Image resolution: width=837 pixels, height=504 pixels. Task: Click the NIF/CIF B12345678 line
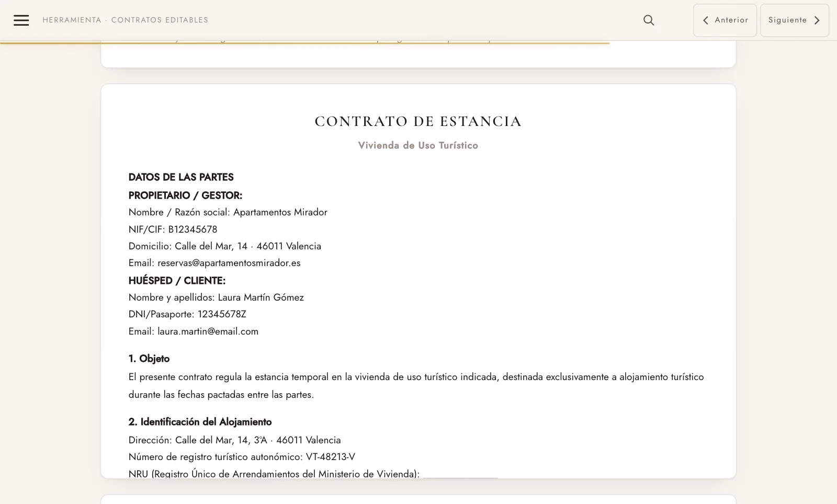(x=173, y=230)
